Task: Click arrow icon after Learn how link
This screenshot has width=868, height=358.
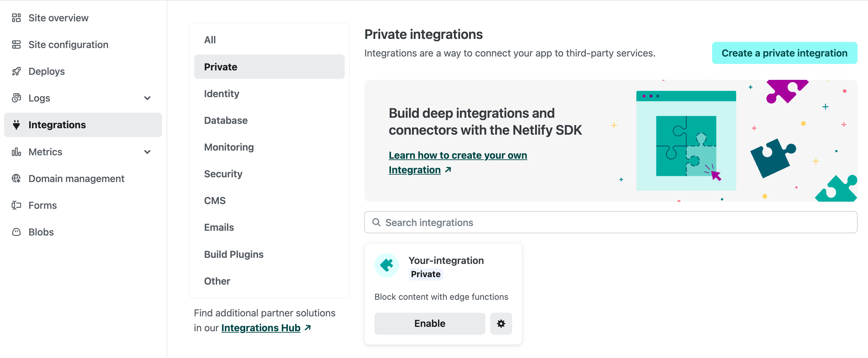Action: [448, 170]
